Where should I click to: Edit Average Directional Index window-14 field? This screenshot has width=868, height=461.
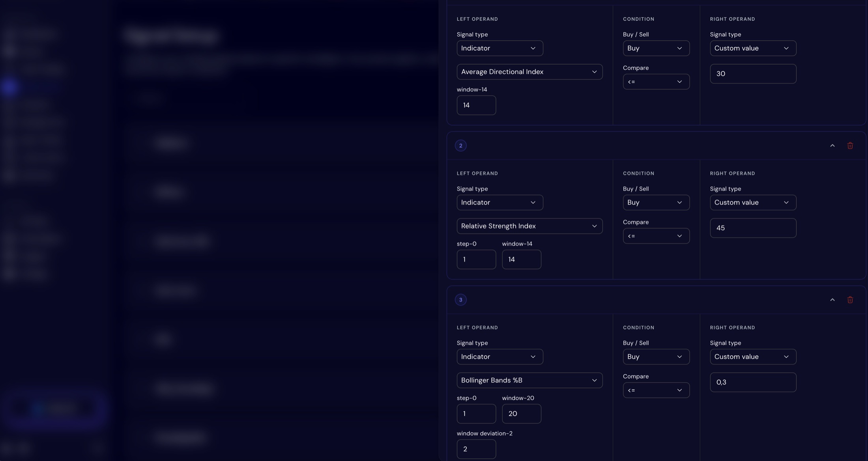(476, 105)
